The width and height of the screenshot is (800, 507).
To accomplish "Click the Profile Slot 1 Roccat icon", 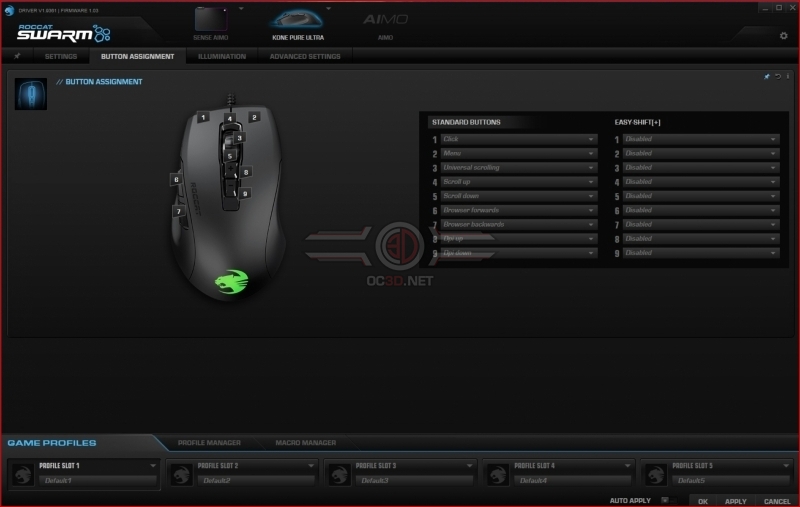I will point(22,474).
